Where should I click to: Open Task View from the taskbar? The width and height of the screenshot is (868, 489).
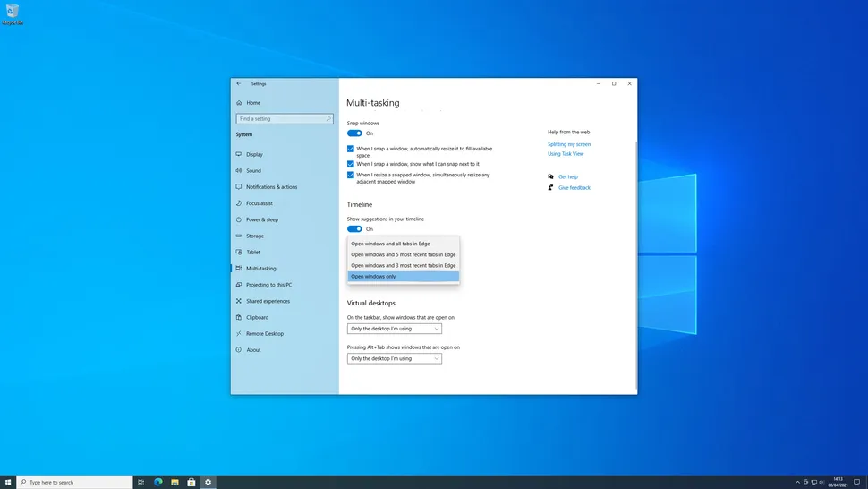[x=140, y=483]
